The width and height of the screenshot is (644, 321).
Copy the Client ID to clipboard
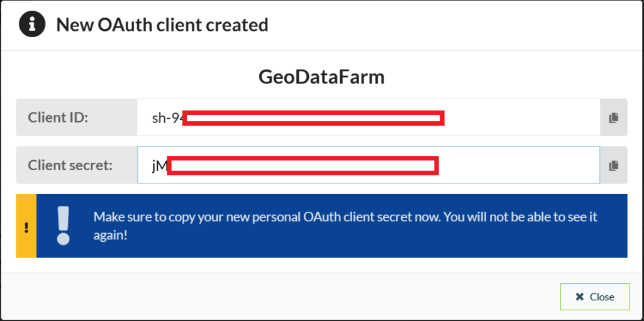pos(614,117)
